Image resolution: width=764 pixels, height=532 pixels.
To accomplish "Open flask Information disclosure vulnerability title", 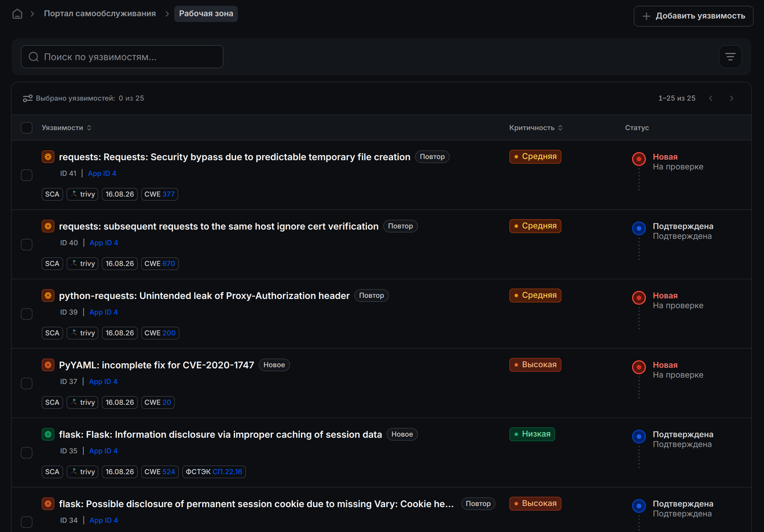I will point(221,434).
